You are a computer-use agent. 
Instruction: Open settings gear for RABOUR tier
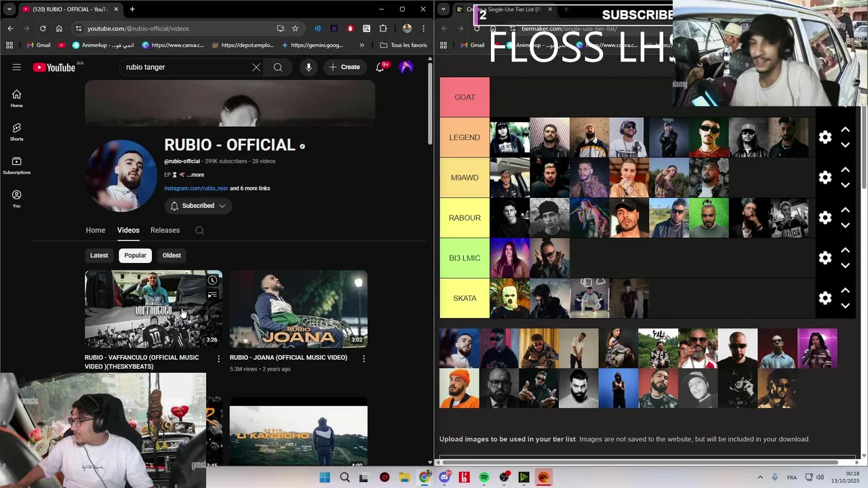(x=825, y=218)
